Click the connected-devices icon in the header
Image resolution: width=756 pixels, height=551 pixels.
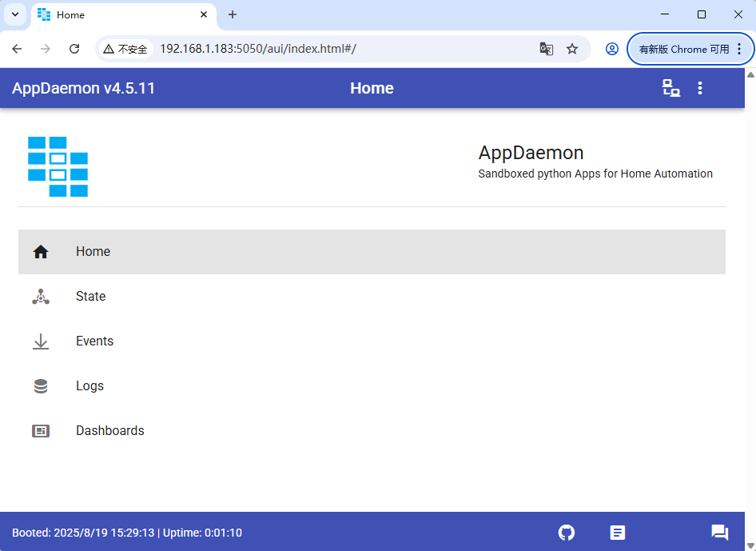coord(670,88)
